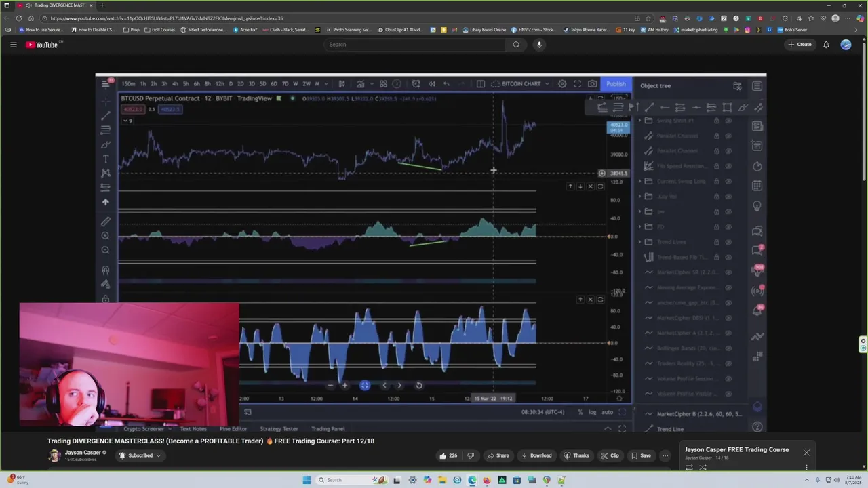Select the brush drawing tool
Screen dimensions: 868x488
(x=106, y=144)
